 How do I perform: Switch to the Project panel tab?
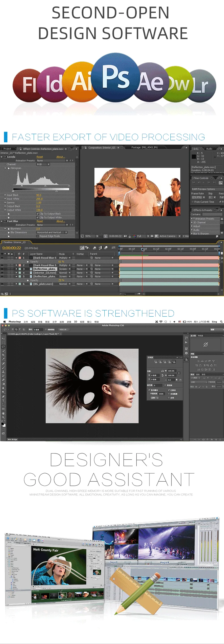click(x=7, y=149)
